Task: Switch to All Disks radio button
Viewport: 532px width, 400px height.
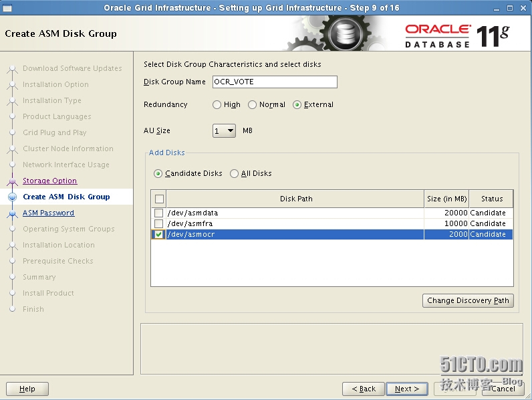Action: coord(234,173)
